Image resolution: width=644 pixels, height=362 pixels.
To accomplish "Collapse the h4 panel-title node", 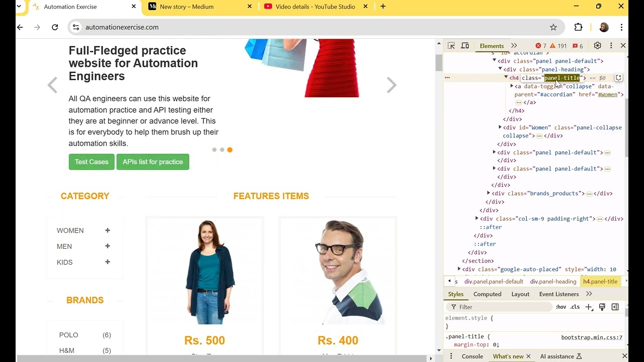I will 506,77.
